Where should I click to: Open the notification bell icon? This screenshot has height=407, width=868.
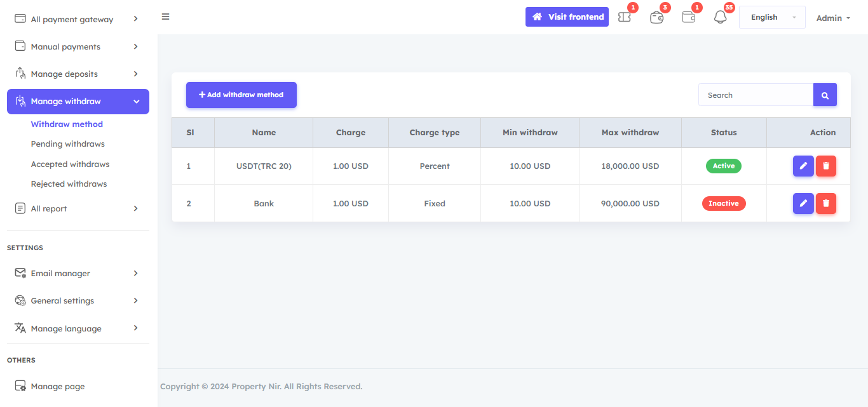(720, 17)
